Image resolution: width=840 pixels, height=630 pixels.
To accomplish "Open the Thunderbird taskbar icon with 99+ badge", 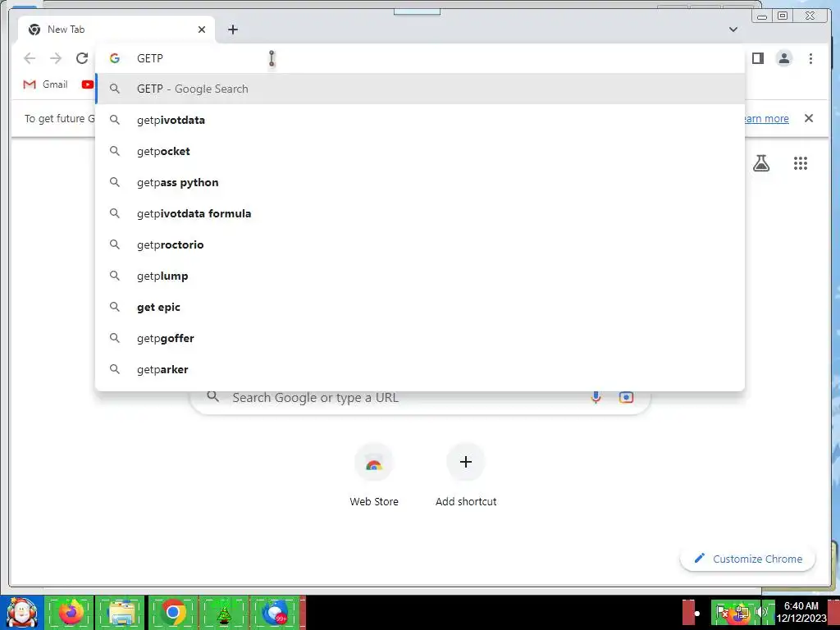I will pos(276,612).
